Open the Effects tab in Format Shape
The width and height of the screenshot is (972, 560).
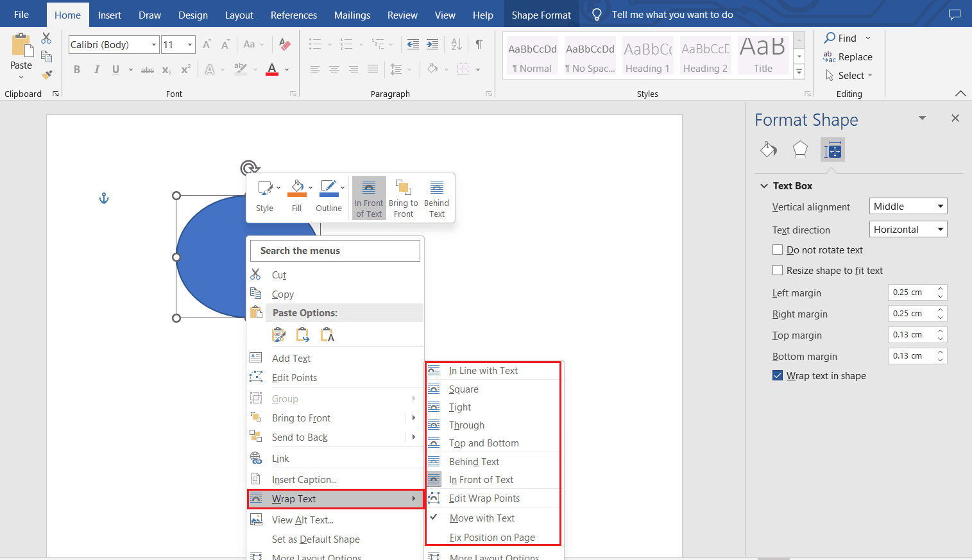800,149
